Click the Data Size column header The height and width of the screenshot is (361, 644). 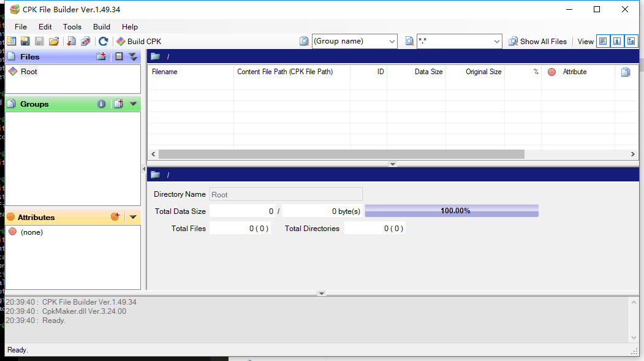(x=416, y=72)
